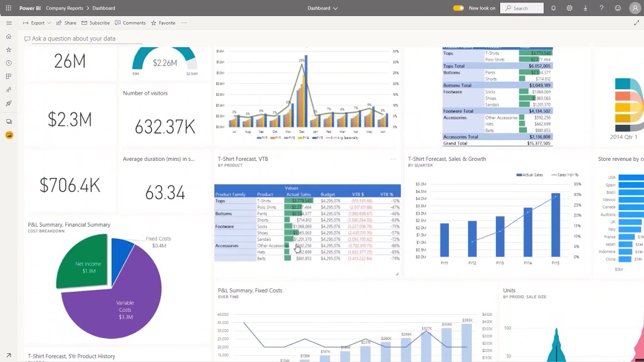
Task: Click the Grand Total $15,377,505 value
Action: coord(538,143)
